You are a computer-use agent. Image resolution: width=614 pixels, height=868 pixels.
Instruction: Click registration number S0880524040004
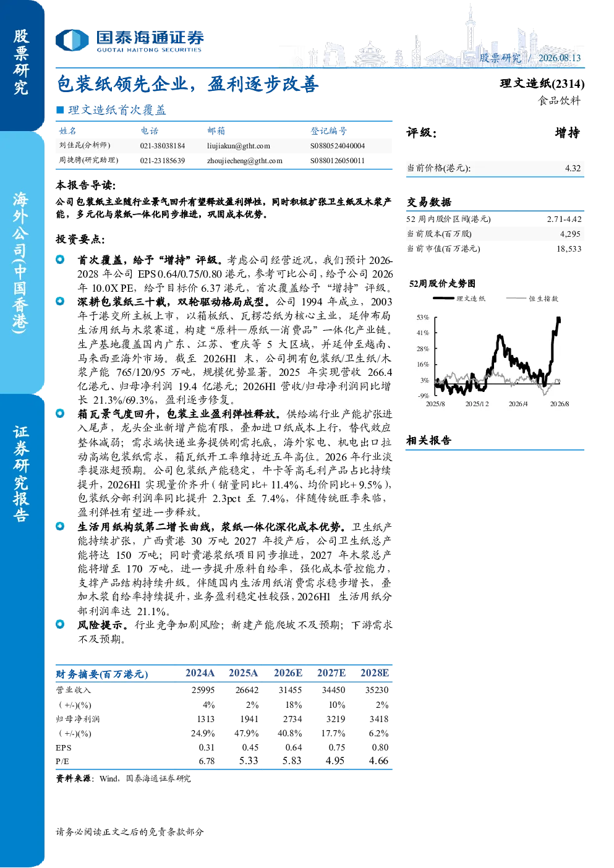[338, 146]
